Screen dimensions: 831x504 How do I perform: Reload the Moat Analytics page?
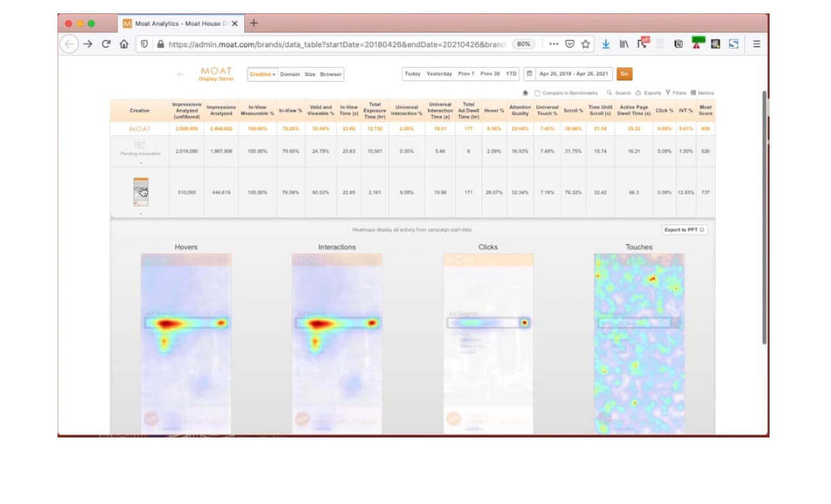(106, 44)
